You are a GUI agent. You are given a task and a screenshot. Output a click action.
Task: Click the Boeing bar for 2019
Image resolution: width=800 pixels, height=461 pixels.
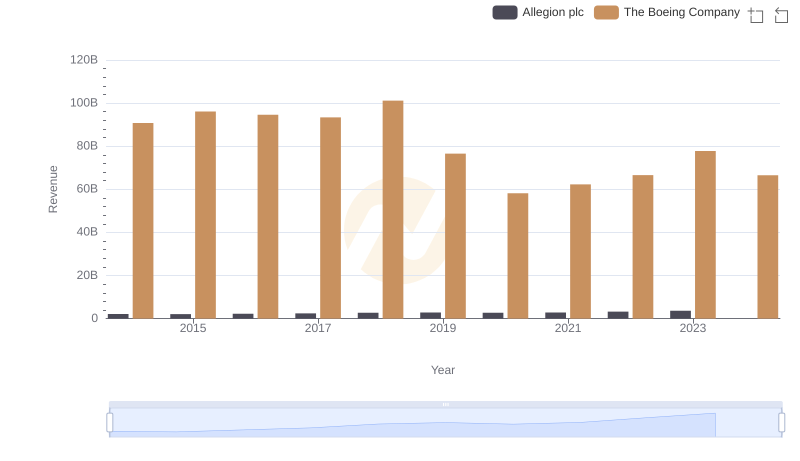(x=455, y=236)
